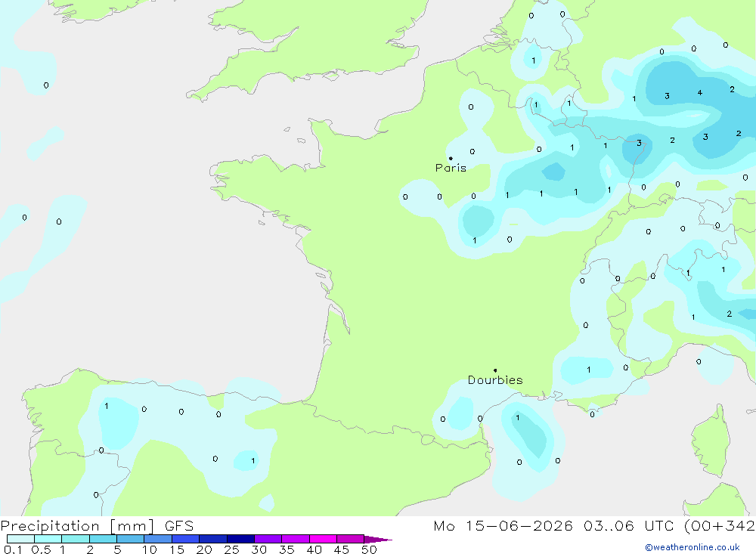Pick the 2–5 mm legend swatch
The height and width of the screenshot is (554, 756).
pyautogui.click(x=103, y=539)
